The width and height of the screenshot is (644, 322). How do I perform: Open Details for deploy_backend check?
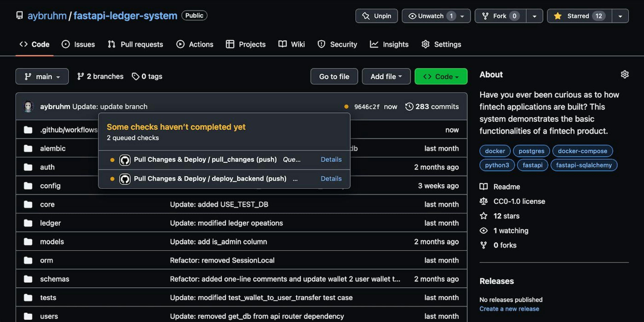coord(331,178)
